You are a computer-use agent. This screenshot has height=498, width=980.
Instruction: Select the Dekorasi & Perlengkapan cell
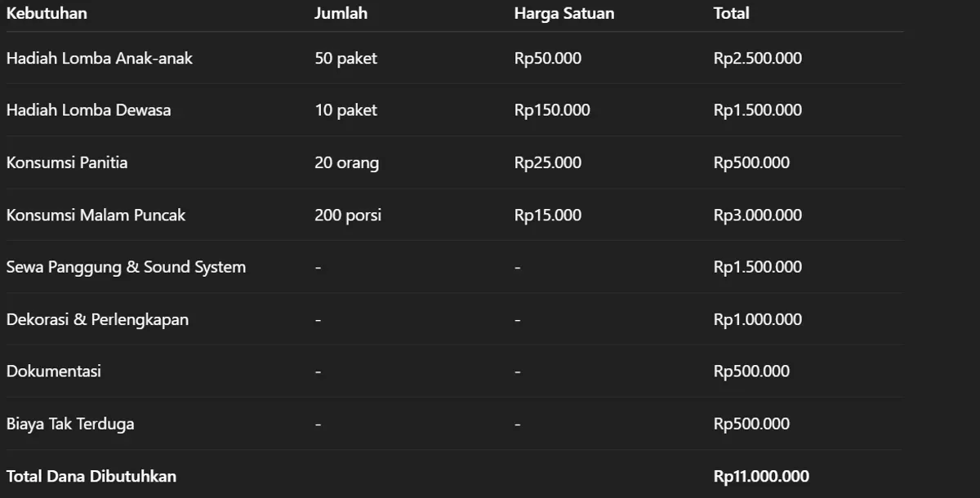click(x=97, y=319)
